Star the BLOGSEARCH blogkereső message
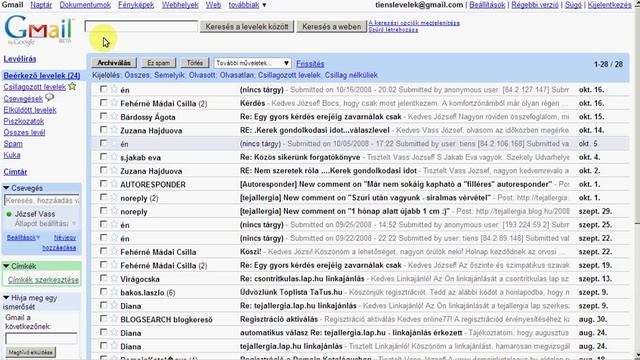This screenshot has width=640, height=360. pos(114,319)
